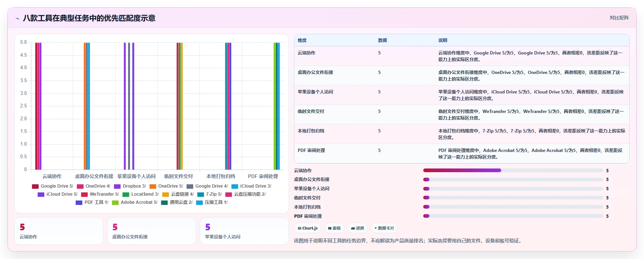This screenshot has width=644, height=259.
Task: Hide the Adobe Acrobat 5/ dataset
Action: coord(135,202)
